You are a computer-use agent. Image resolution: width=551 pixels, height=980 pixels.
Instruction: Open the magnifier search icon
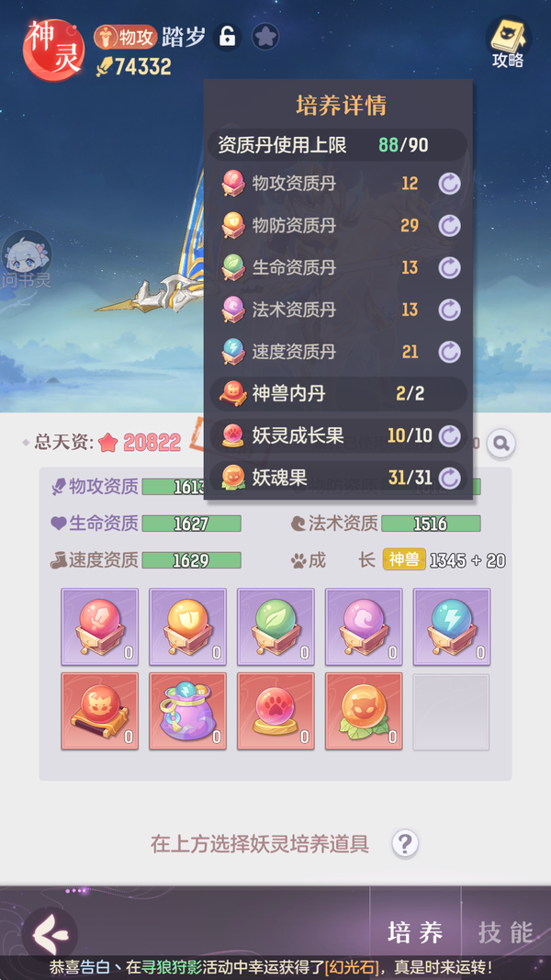[x=501, y=443]
